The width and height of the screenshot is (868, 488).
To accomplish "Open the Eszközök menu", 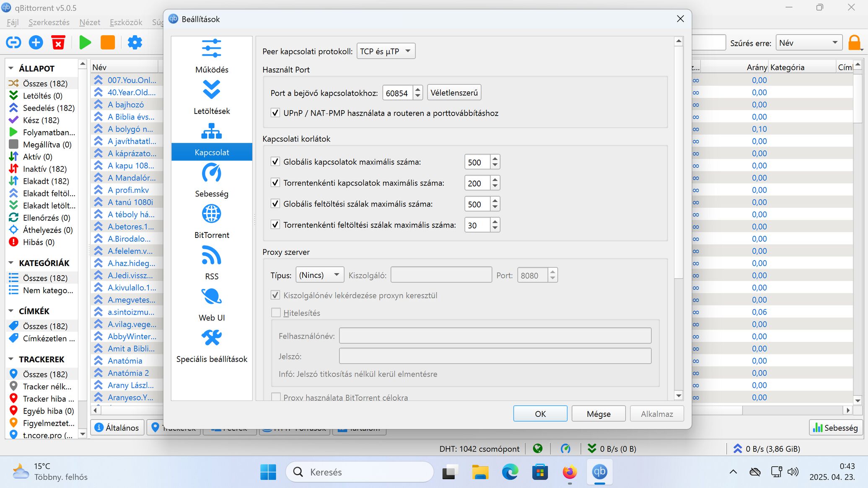I will click(126, 22).
